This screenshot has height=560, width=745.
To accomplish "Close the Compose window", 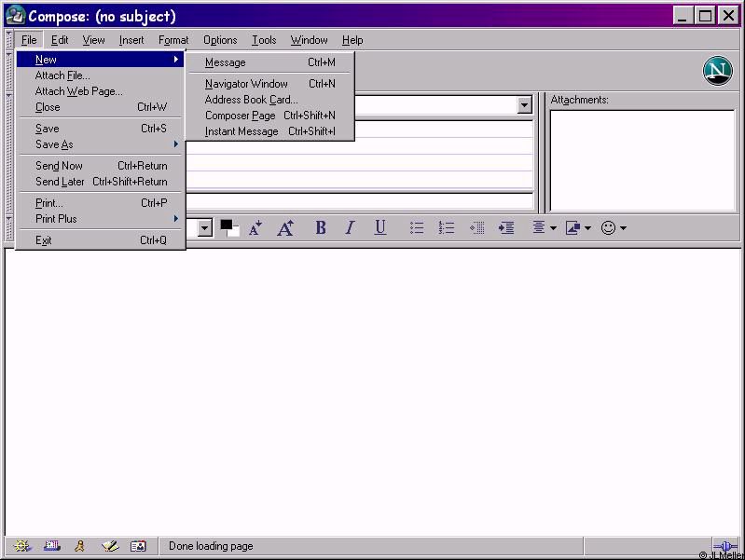I will (x=728, y=16).
